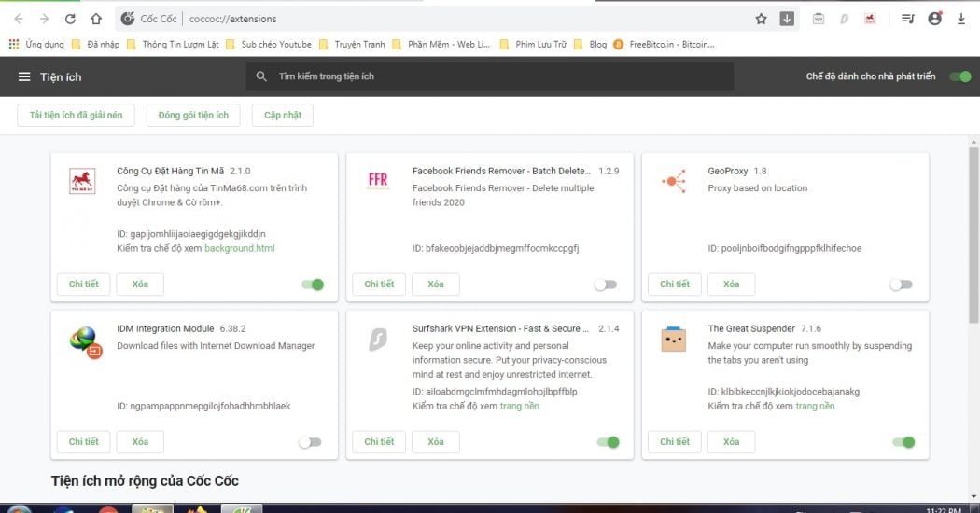Click the Tín Mã red horse toolbar extension icon
This screenshot has height=513, width=980.
pyautogui.click(x=870, y=19)
